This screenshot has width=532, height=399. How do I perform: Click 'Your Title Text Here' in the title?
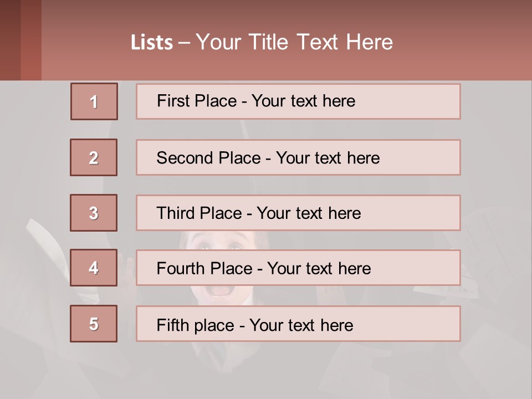(x=294, y=42)
